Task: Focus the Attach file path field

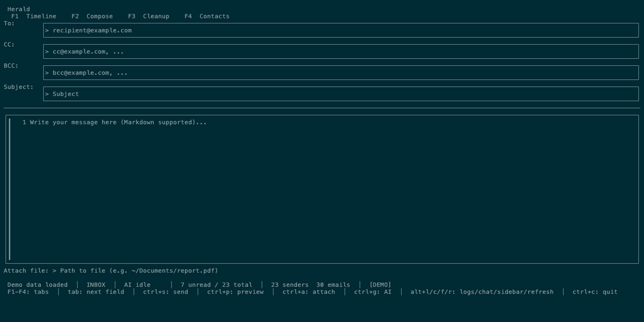Action: coord(135,270)
